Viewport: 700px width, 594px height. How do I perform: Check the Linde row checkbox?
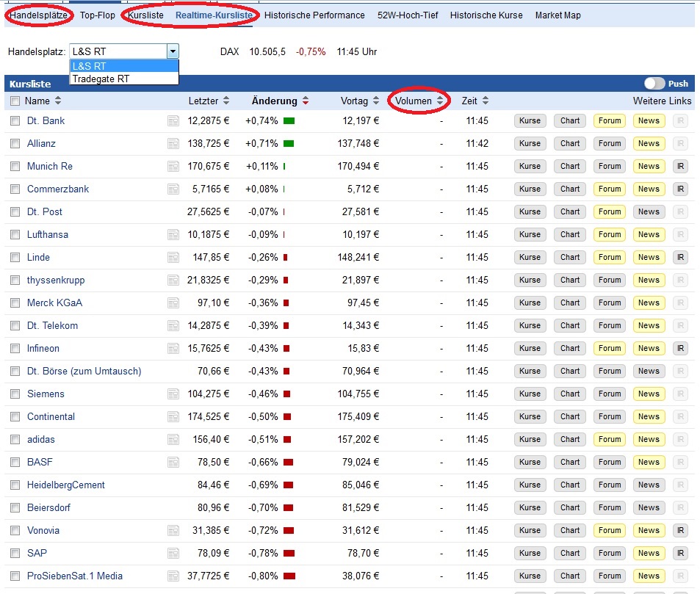[15, 258]
